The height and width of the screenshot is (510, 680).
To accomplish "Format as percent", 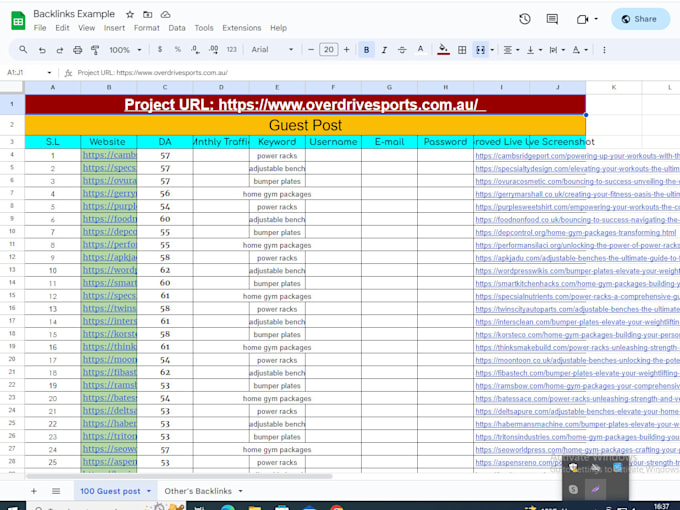I will tap(177, 49).
